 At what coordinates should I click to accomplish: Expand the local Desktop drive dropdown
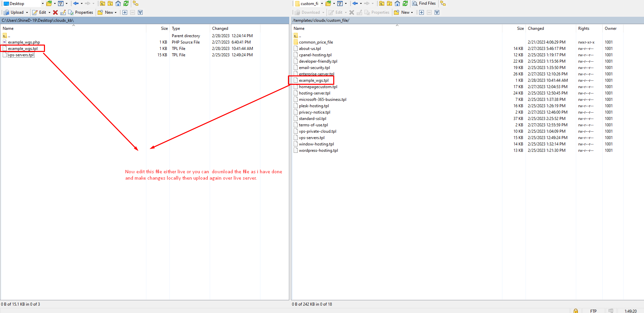(x=43, y=4)
